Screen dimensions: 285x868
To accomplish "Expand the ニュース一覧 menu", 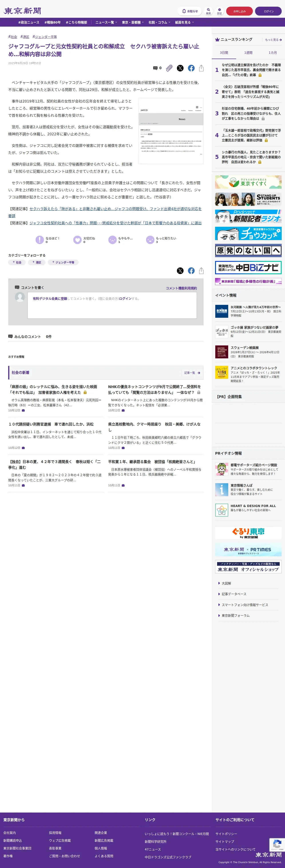I will (106, 22).
